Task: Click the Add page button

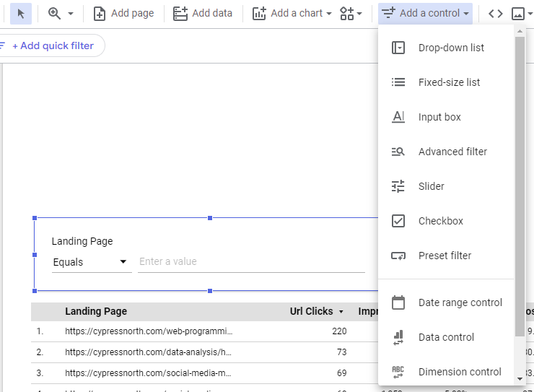Action: tap(123, 14)
